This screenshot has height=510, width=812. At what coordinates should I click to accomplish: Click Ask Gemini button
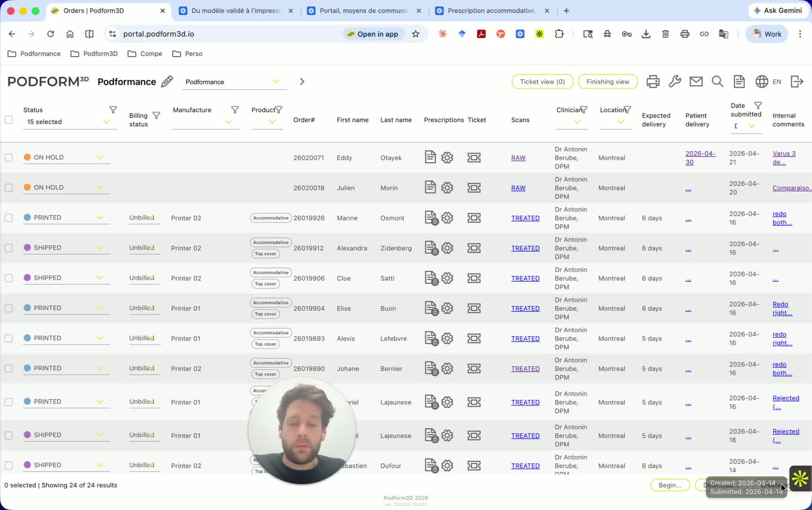[x=777, y=10]
